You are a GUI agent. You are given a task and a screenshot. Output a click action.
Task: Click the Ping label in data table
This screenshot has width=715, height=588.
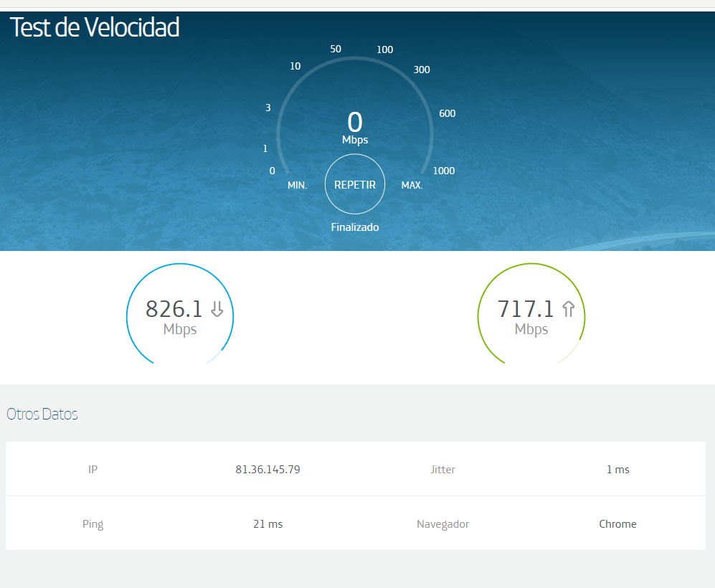93,524
